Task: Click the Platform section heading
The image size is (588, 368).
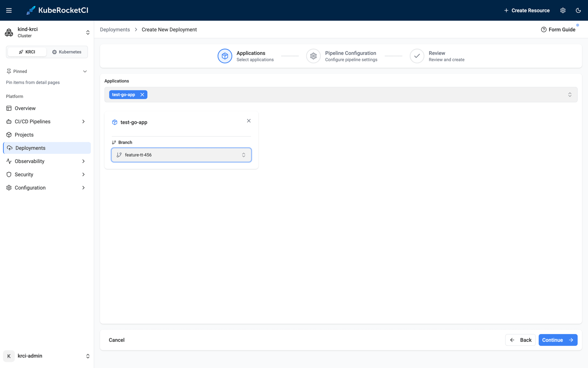Action: point(14,96)
